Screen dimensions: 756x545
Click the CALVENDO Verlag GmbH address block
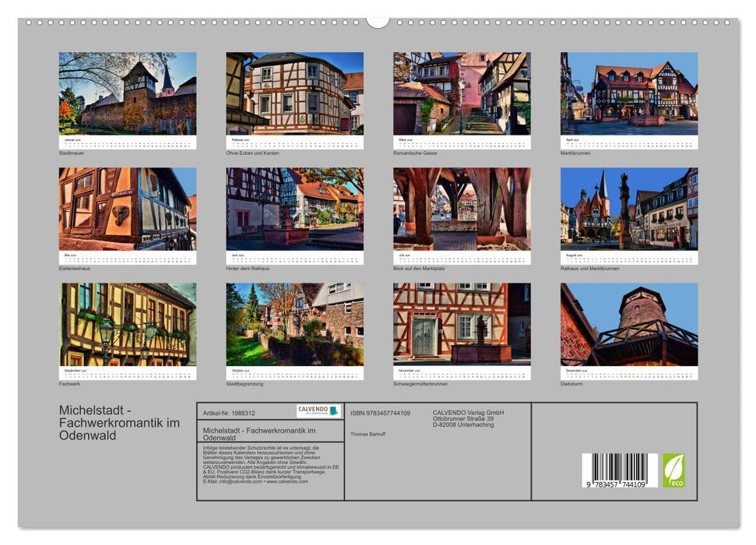coord(469,418)
